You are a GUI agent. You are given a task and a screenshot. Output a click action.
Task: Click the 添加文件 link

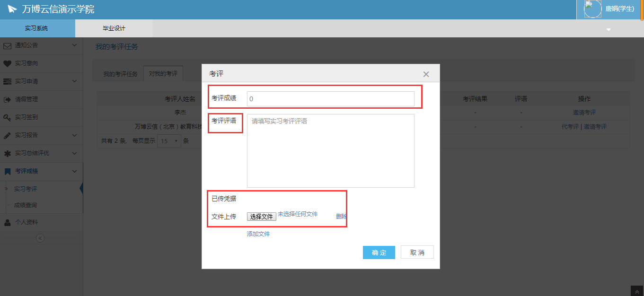[x=258, y=234]
